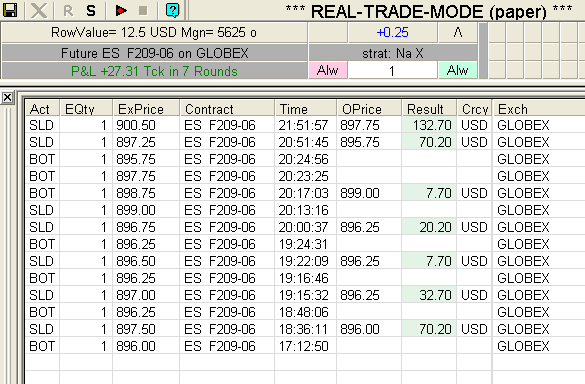Sort by the Act column header
This screenshot has height=384, width=585.
pyautogui.click(x=42, y=109)
